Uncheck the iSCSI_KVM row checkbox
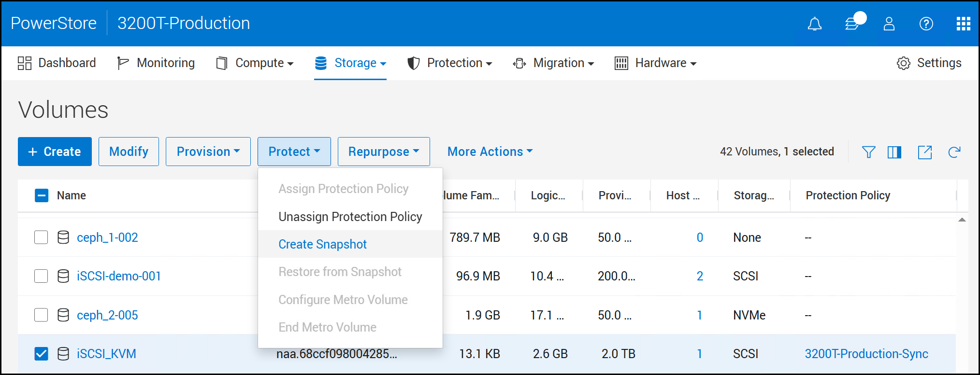 click(x=41, y=354)
